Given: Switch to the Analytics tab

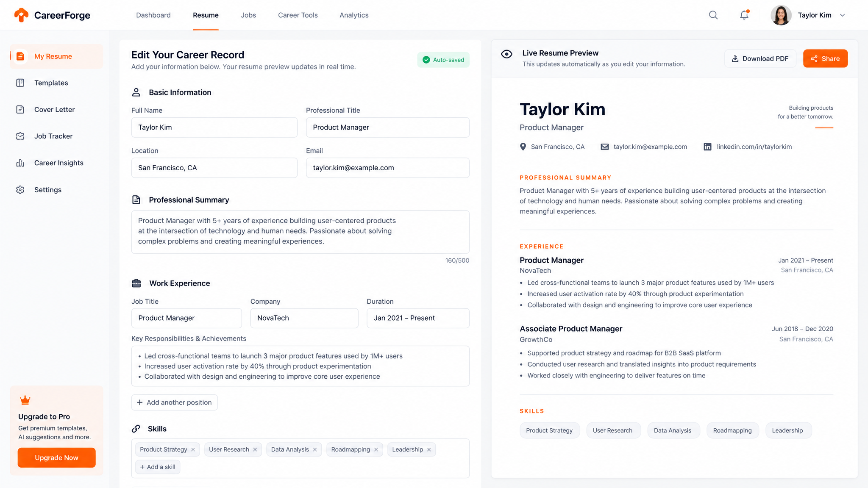Looking at the screenshot, I should tap(354, 15).
